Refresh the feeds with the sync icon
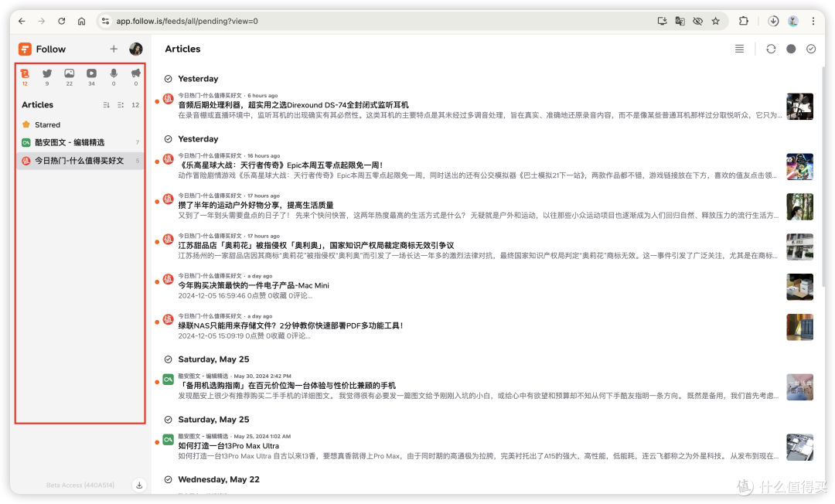Viewport: 835px width, 504px height. click(770, 48)
